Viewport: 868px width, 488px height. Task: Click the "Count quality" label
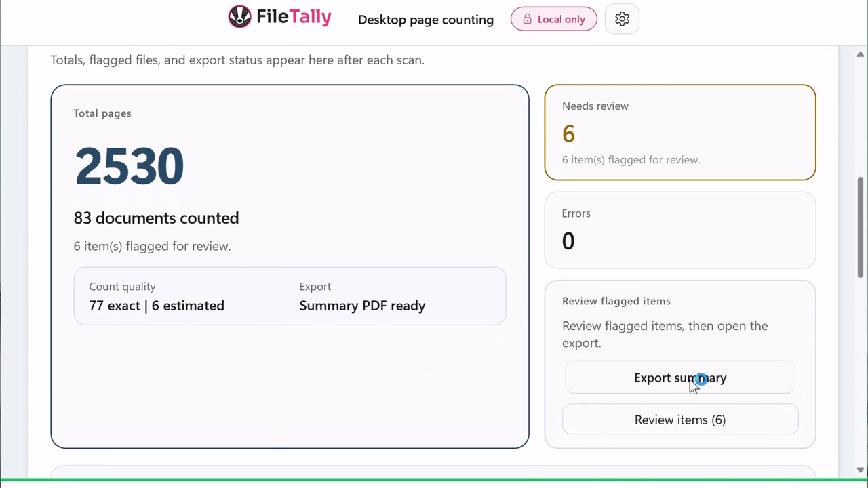click(x=122, y=287)
